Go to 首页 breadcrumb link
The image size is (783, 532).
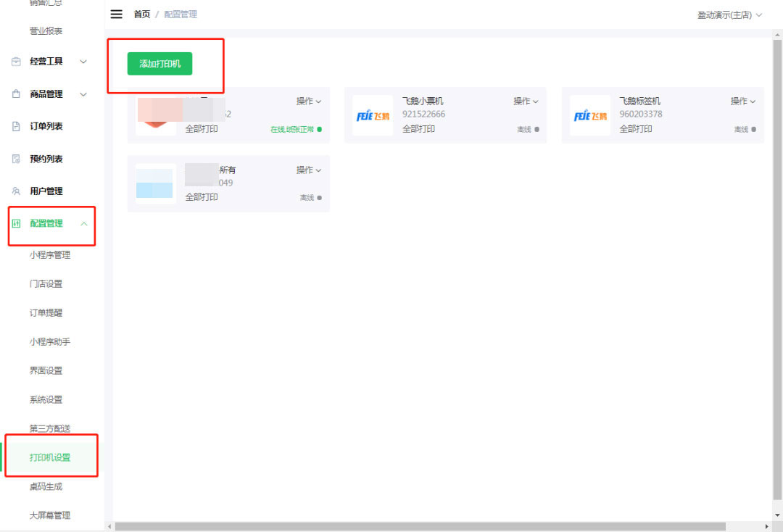141,14
